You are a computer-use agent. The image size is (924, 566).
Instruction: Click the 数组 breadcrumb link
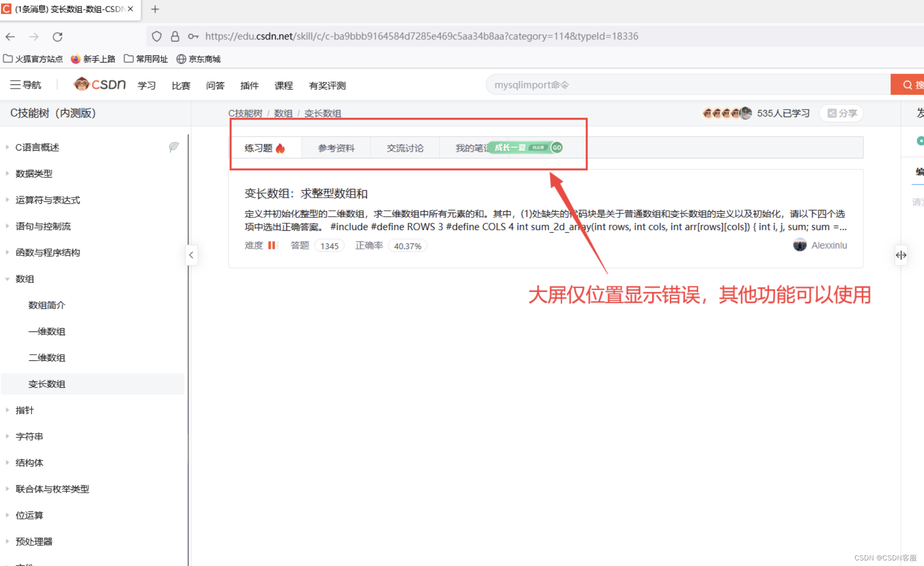tap(283, 113)
